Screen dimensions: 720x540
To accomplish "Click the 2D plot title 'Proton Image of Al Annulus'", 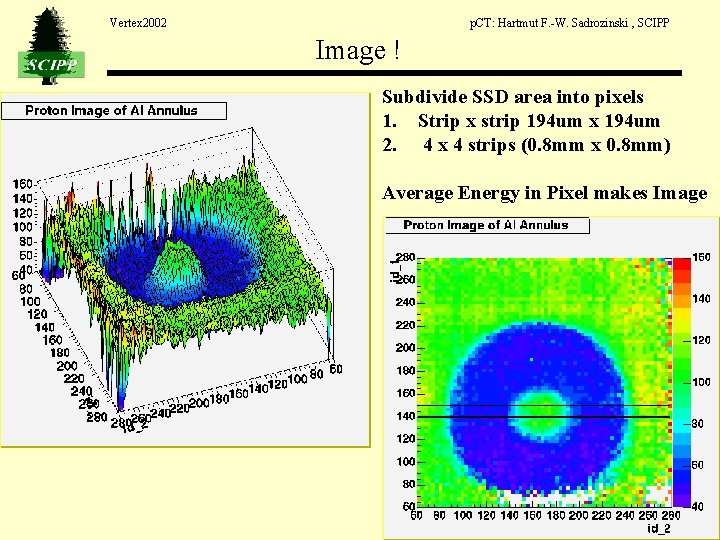I will point(487,225).
